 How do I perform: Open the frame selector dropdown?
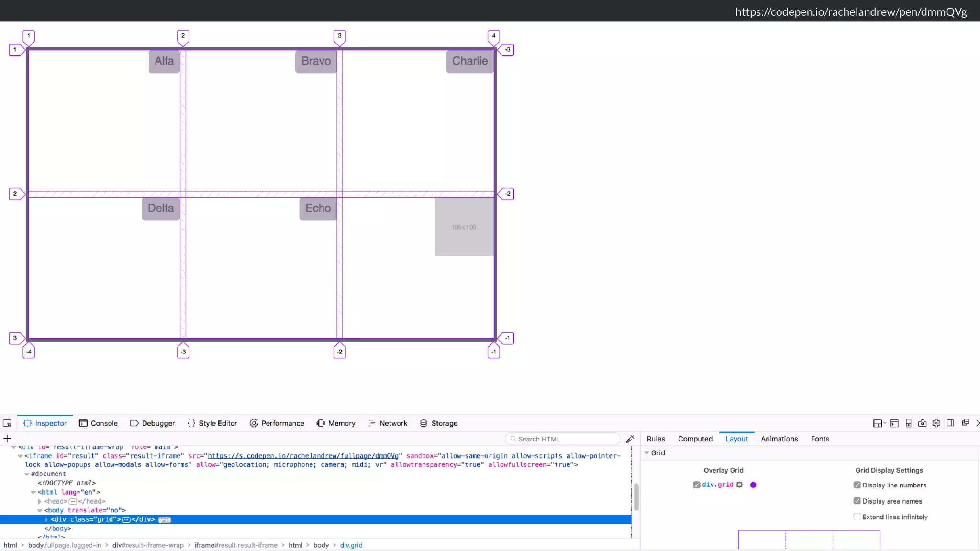[879, 423]
